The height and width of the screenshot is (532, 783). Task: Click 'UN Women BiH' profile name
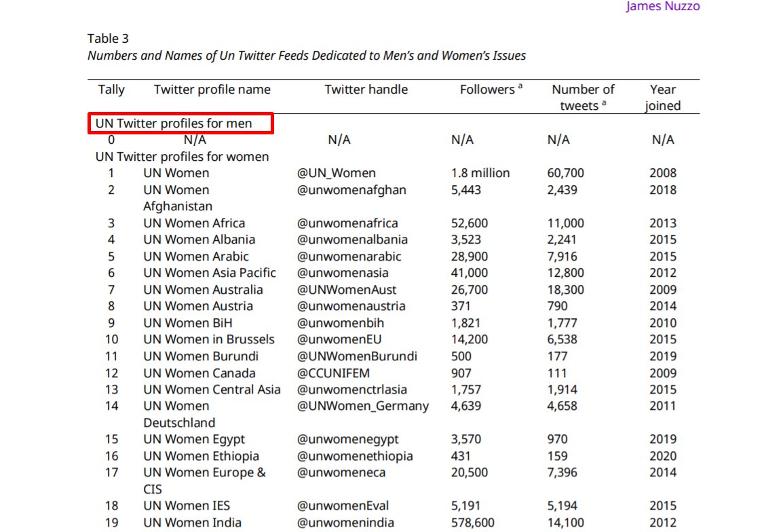[x=188, y=323]
